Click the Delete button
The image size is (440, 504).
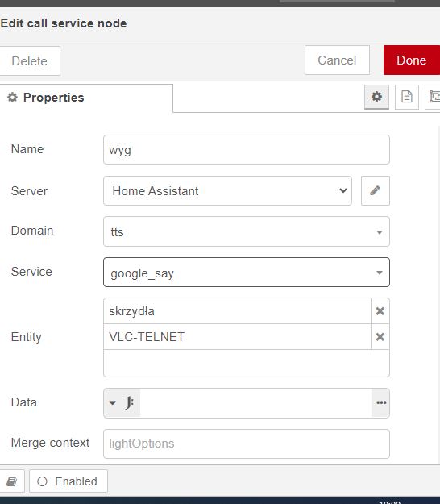pyautogui.click(x=30, y=60)
